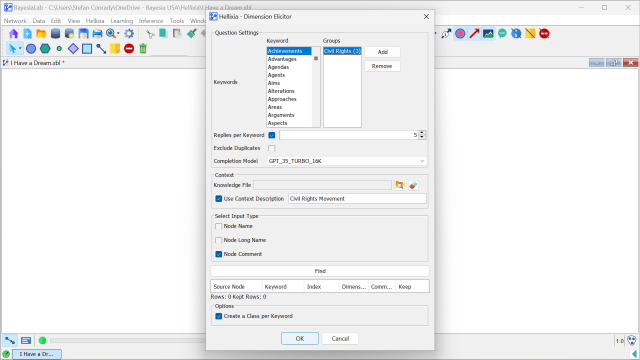Check the Node Long Name input type
640x360 pixels.
point(219,240)
